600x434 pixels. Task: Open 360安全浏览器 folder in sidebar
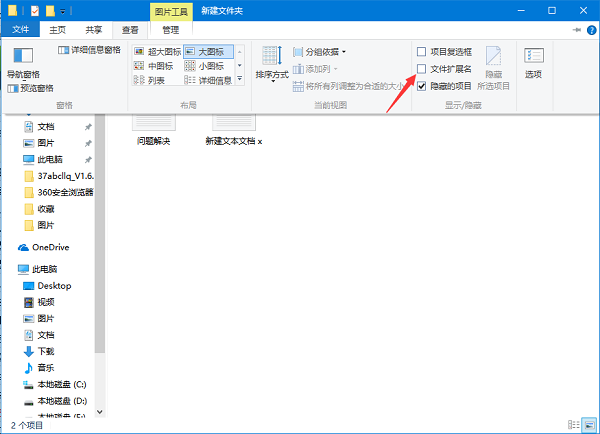click(58, 193)
